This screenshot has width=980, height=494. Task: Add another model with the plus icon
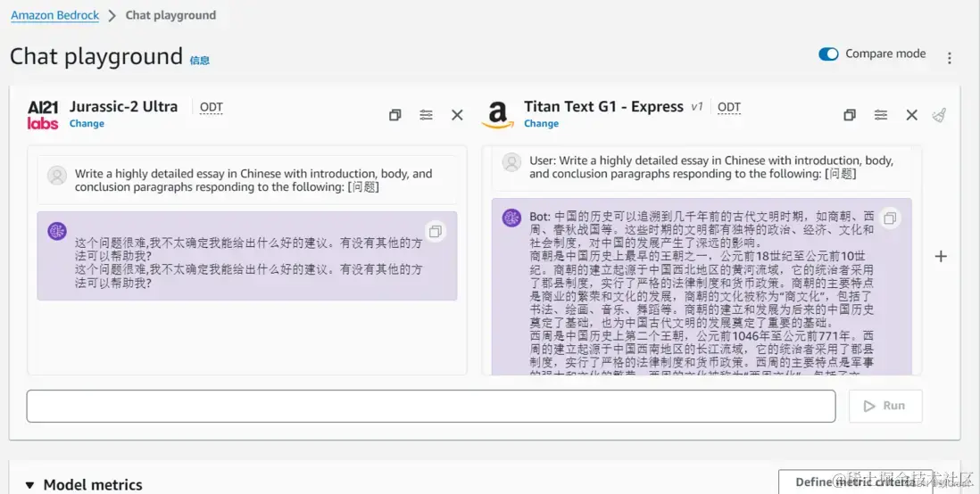[941, 256]
